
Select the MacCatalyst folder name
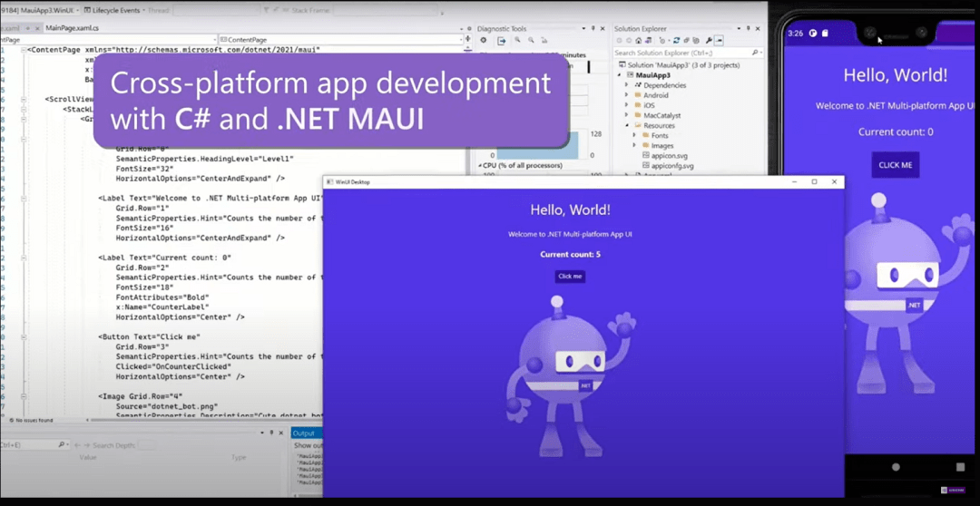pos(661,115)
